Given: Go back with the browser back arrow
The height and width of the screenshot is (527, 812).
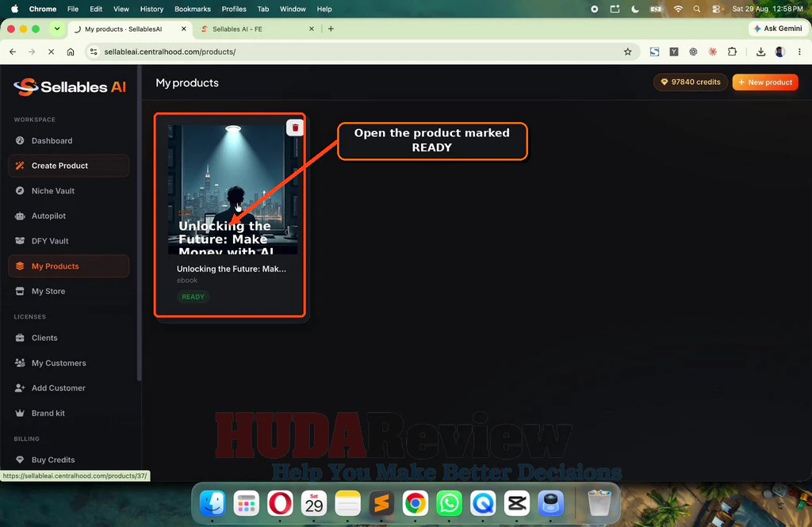Looking at the screenshot, I should (13, 52).
